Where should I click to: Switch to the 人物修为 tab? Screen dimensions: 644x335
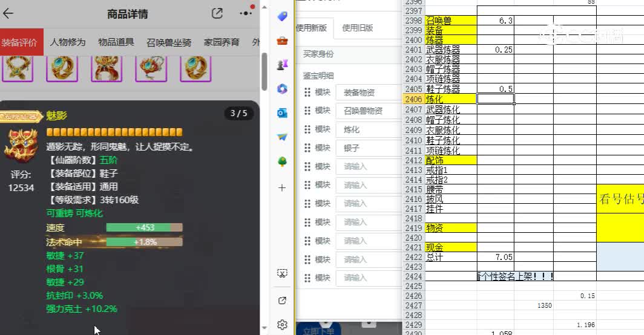tap(68, 42)
